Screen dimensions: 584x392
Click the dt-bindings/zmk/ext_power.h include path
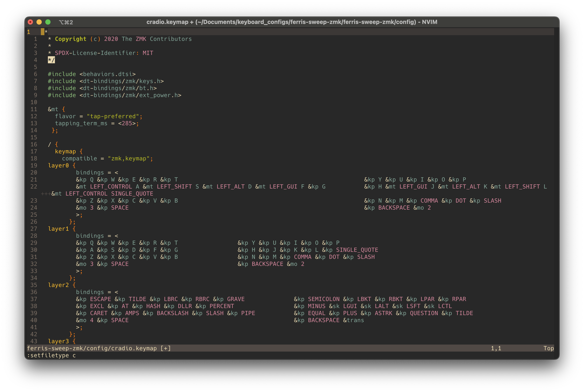coord(130,95)
